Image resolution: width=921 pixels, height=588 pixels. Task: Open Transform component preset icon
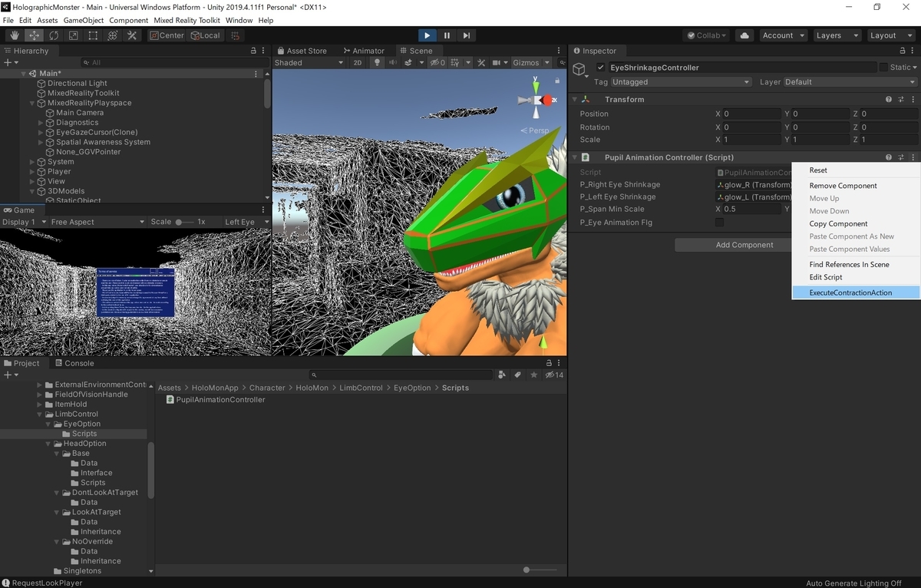[x=901, y=100]
